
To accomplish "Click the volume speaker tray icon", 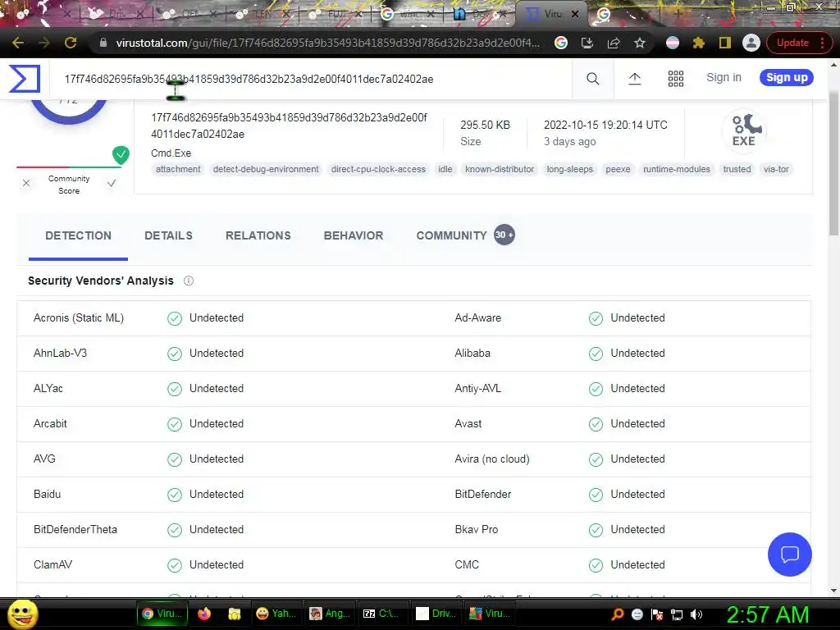I will tap(696, 614).
